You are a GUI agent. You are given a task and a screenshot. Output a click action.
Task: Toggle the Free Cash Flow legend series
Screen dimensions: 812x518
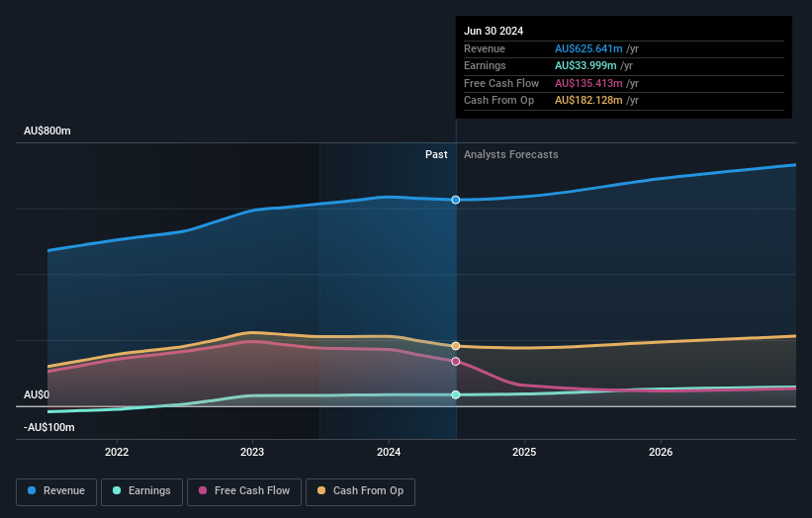point(244,491)
